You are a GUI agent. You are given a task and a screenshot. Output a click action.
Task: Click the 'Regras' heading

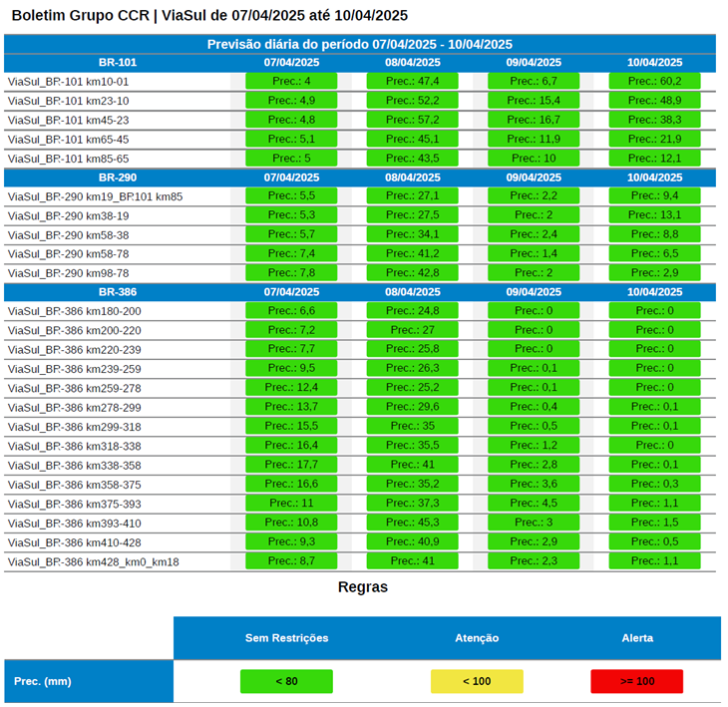[363, 586]
